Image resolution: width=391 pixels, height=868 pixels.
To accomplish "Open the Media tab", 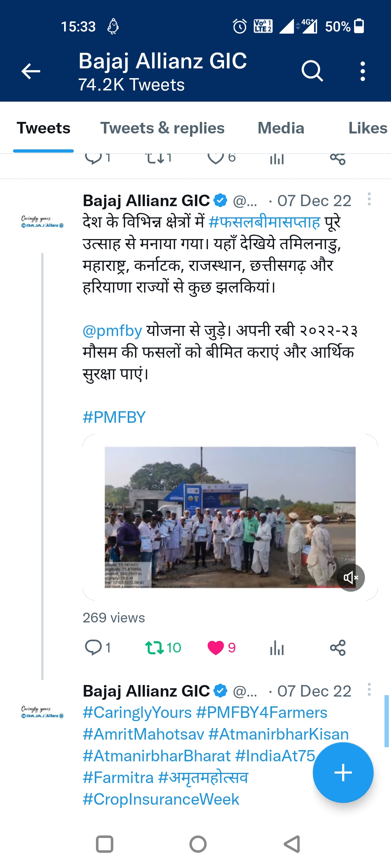I will 281,128.
